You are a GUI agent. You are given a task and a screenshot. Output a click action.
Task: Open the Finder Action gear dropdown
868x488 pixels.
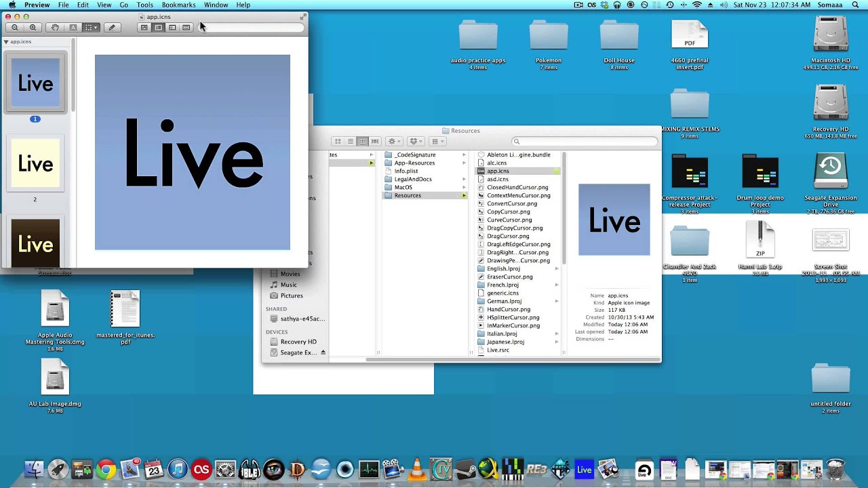tap(394, 141)
